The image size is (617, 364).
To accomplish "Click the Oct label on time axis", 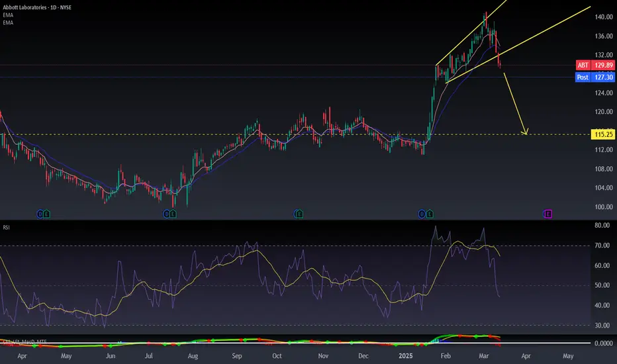I will point(277,356).
